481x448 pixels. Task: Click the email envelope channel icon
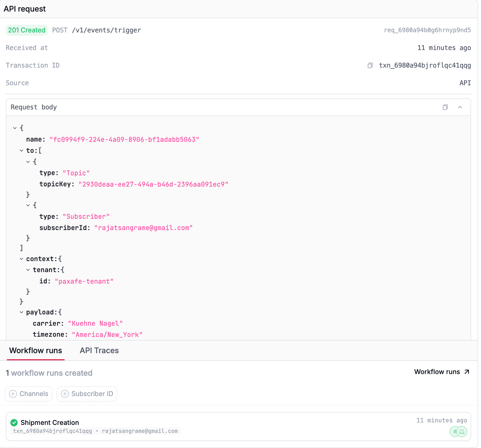pos(462,432)
